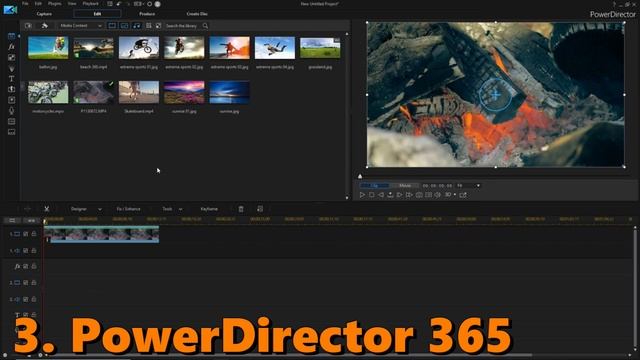Viewport: 640px width, 360px height.
Task: Expand the Tools dropdown
Action: tap(180, 209)
